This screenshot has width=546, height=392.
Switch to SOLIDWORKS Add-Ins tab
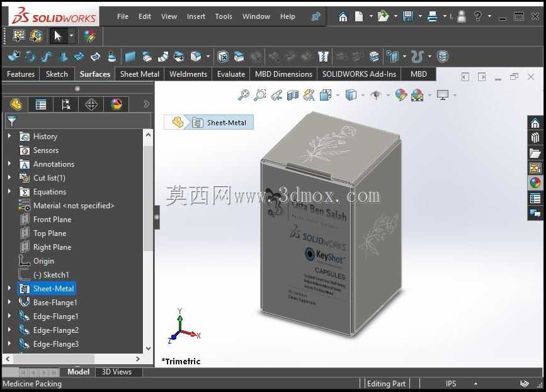pos(359,74)
